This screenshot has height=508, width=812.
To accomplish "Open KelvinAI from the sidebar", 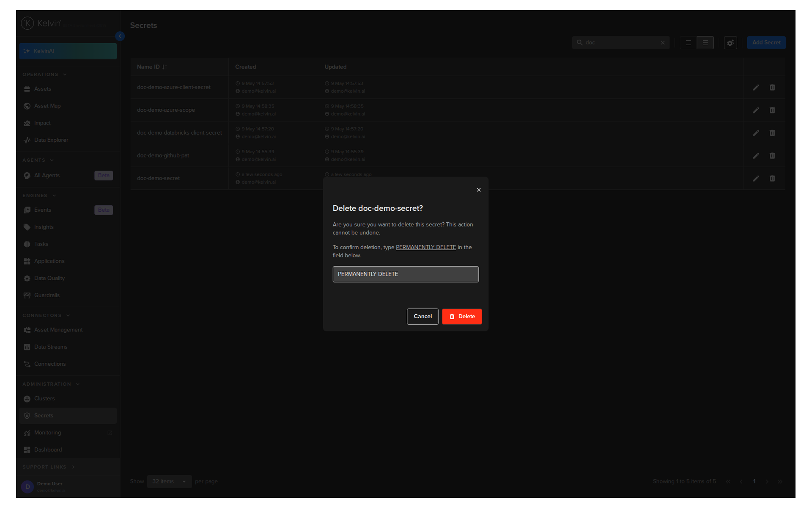I will pyautogui.click(x=68, y=51).
